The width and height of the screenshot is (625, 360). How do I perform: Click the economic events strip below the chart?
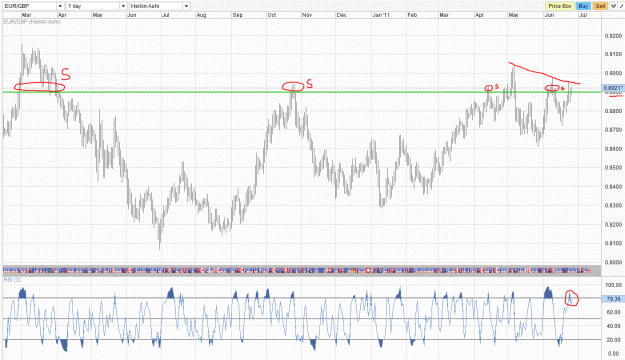tap(302, 270)
